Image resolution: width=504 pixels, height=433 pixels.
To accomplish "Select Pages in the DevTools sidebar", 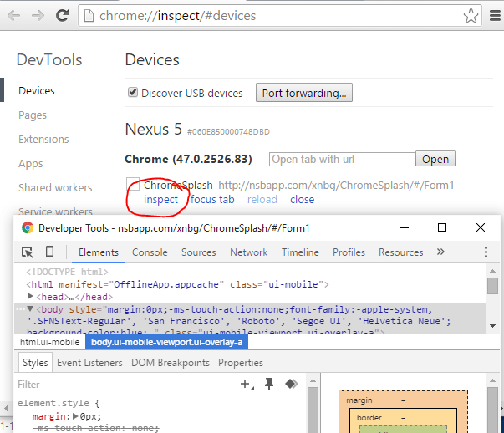I will pos(33,115).
